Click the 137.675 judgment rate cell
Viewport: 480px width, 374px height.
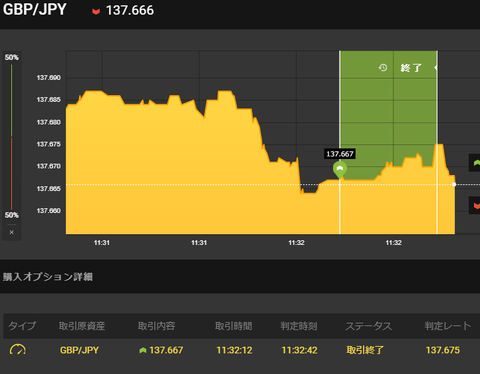tap(443, 350)
